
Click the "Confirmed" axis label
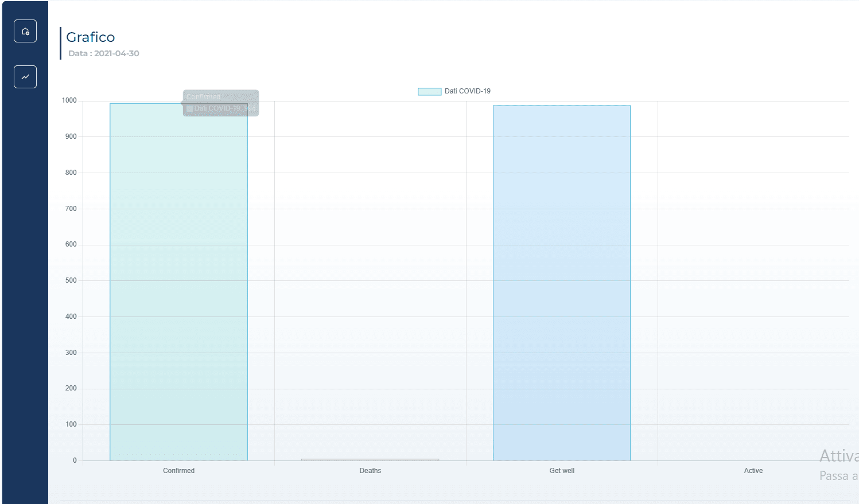click(x=178, y=470)
